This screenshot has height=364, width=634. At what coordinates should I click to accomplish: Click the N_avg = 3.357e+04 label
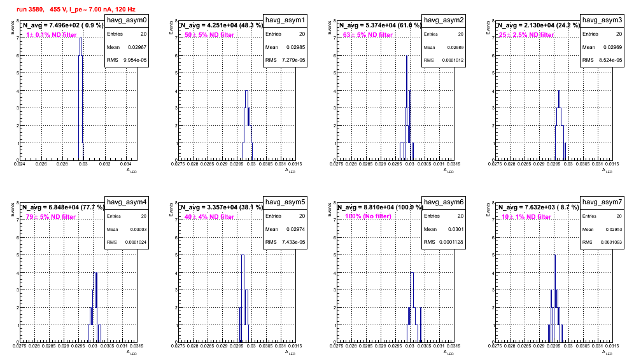point(221,207)
